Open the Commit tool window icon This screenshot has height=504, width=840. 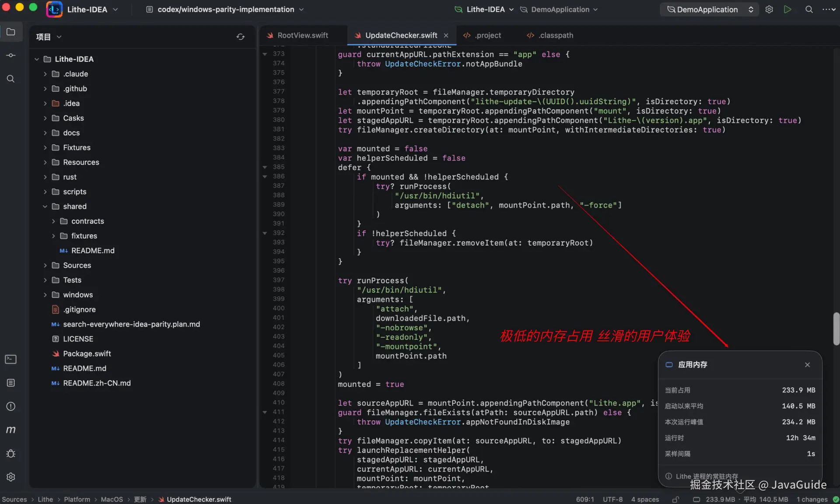pyautogui.click(x=11, y=55)
